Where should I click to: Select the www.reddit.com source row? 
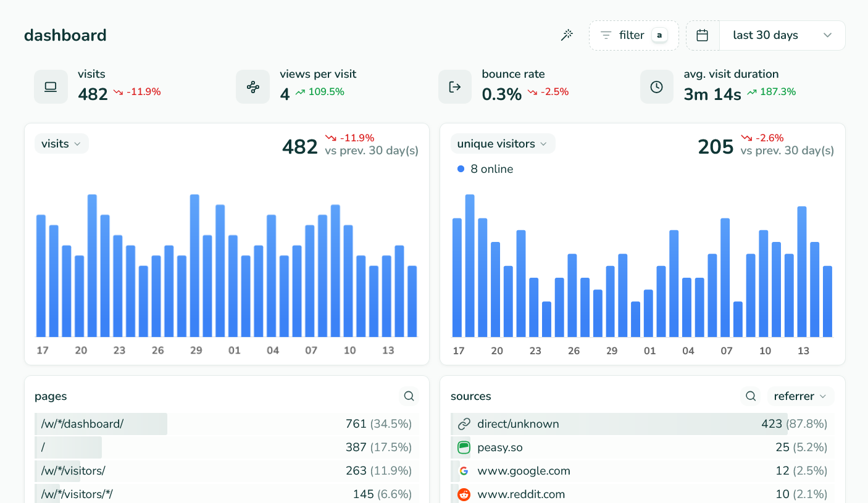[643, 494]
